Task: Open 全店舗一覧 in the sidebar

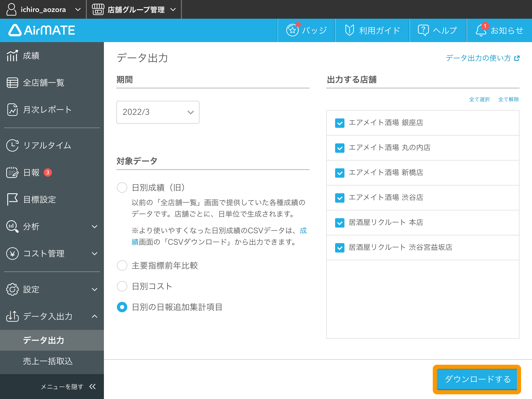Action: coord(52,83)
